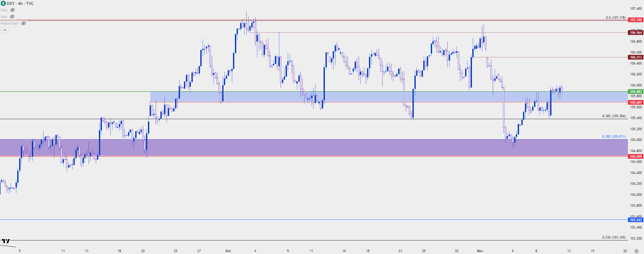Toggle EMA indicator visibility eye
This screenshot has width=644, height=254.
[12, 10]
